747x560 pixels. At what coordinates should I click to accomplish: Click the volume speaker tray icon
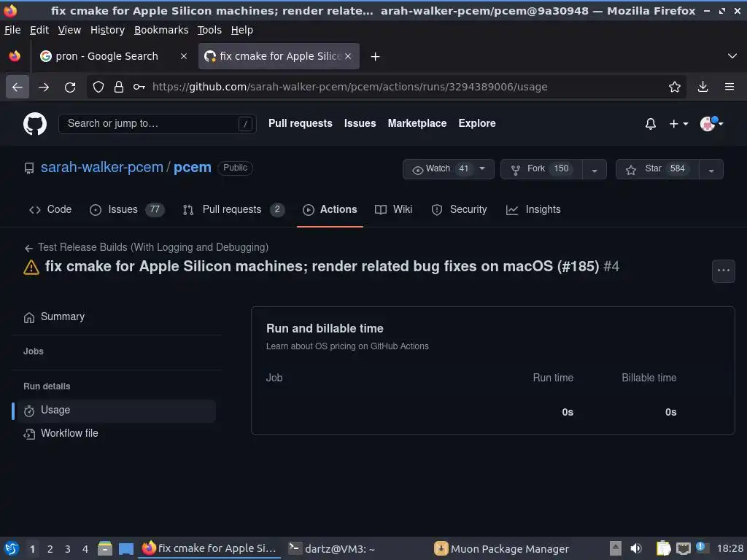pyautogui.click(x=636, y=548)
